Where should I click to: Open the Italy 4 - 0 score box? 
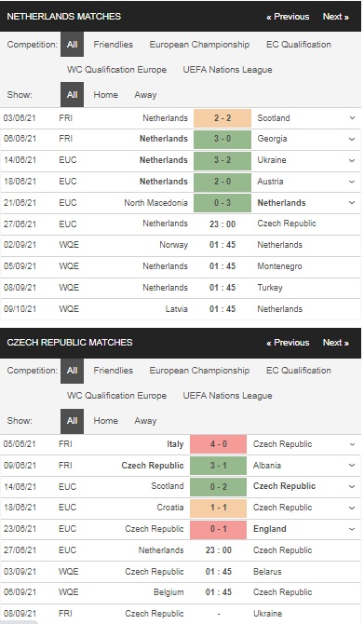[219, 444]
